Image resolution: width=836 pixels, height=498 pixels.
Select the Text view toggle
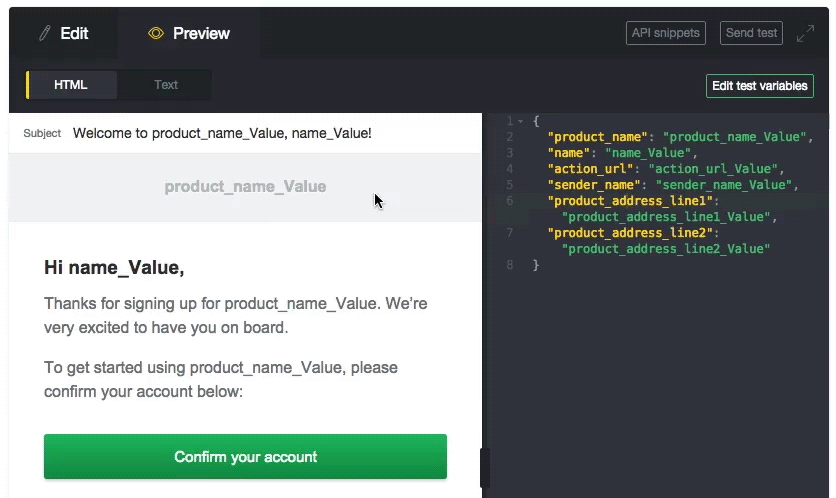coord(166,85)
